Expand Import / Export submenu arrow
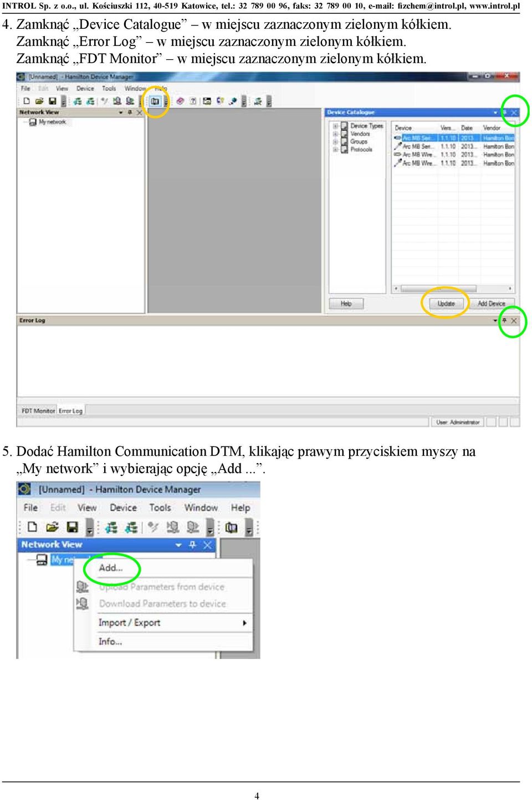 [x=244, y=623]
